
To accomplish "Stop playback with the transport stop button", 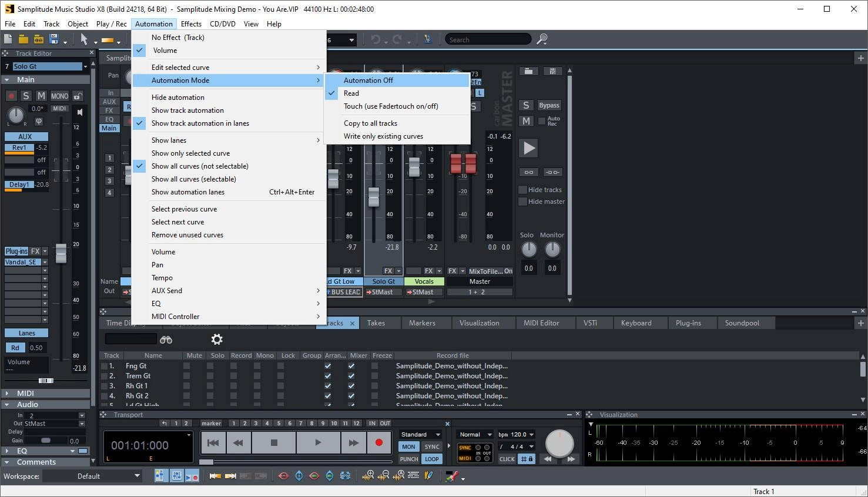I will (274, 443).
